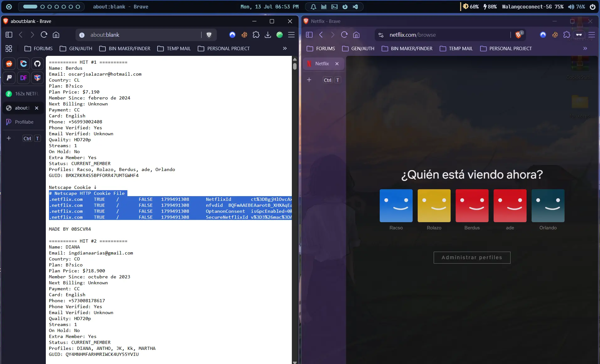Image resolution: width=600 pixels, height=364 pixels.
Task: Go forward in the about:blank window
Action: (x=32, y=35)
